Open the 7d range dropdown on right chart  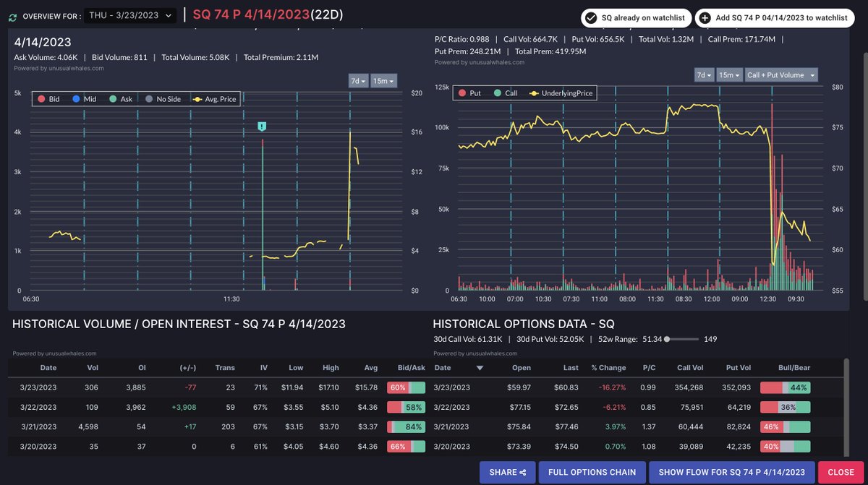[705, 75]
